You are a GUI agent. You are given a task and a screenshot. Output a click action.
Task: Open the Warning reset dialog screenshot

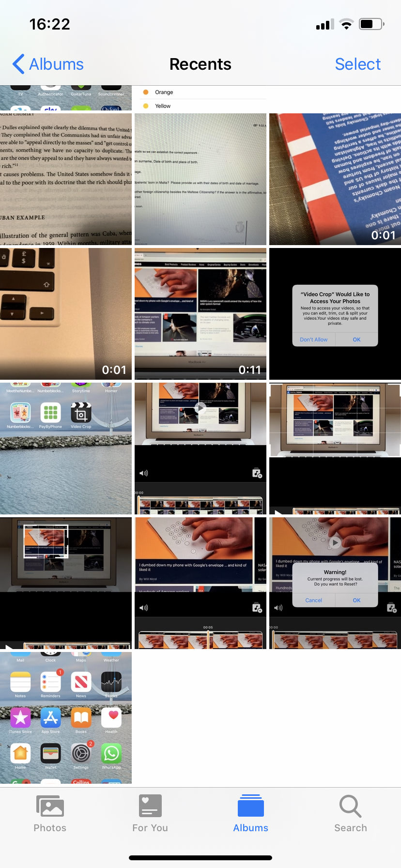click(335, 583)
